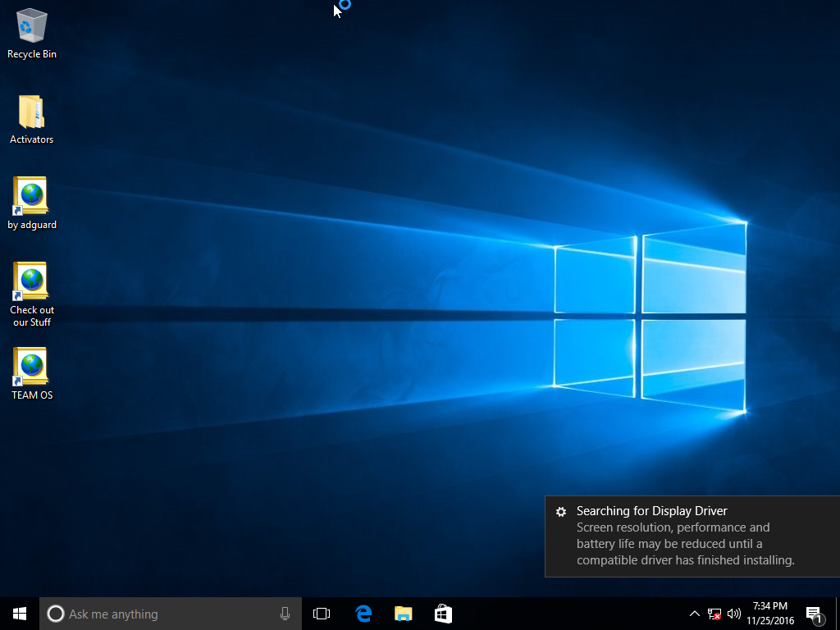Select the TEAM OS shortcut icon

point(32,374)
